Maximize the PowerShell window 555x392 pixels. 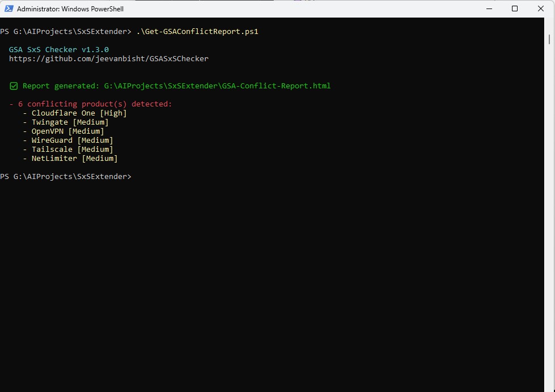(x=515, y=8)
